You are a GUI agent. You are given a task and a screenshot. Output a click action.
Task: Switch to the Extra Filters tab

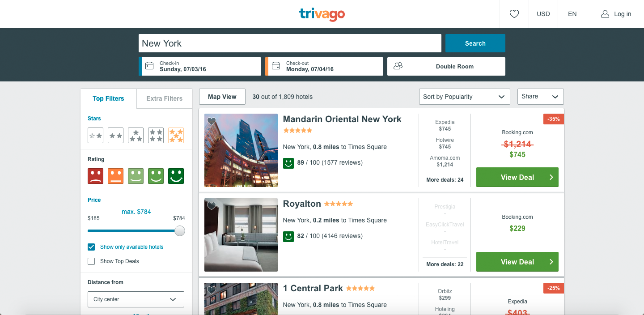[x=165, y=98]
